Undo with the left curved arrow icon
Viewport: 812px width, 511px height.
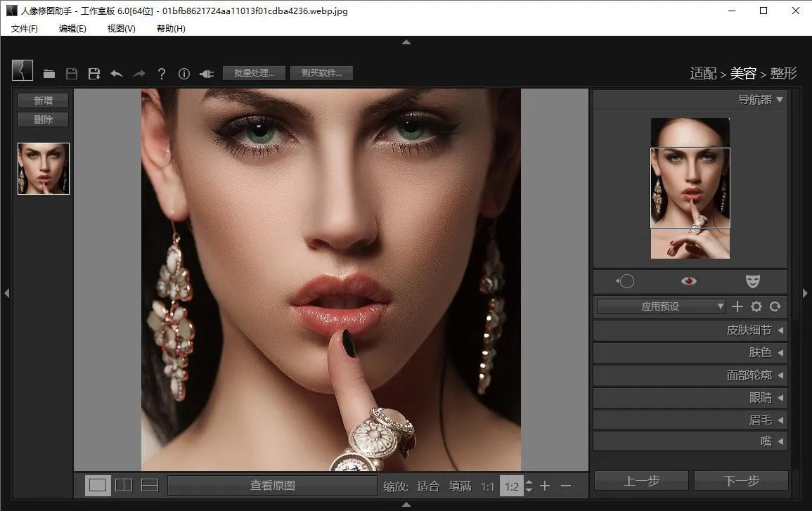pos(117,74)
